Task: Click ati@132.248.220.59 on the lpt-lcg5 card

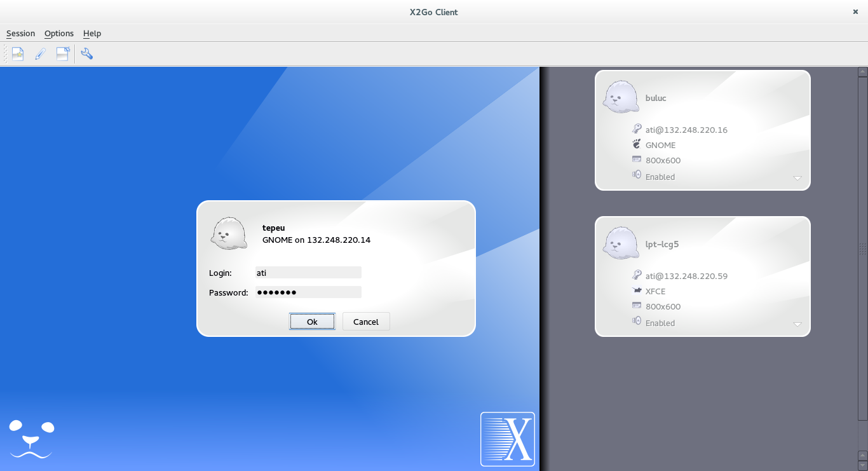Action: (x=686, y=276)
